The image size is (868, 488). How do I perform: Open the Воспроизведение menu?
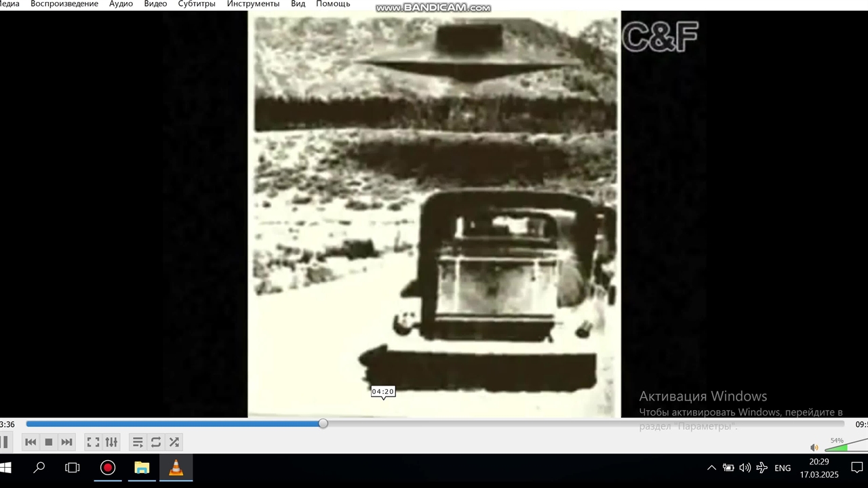(x=64, y=4)
